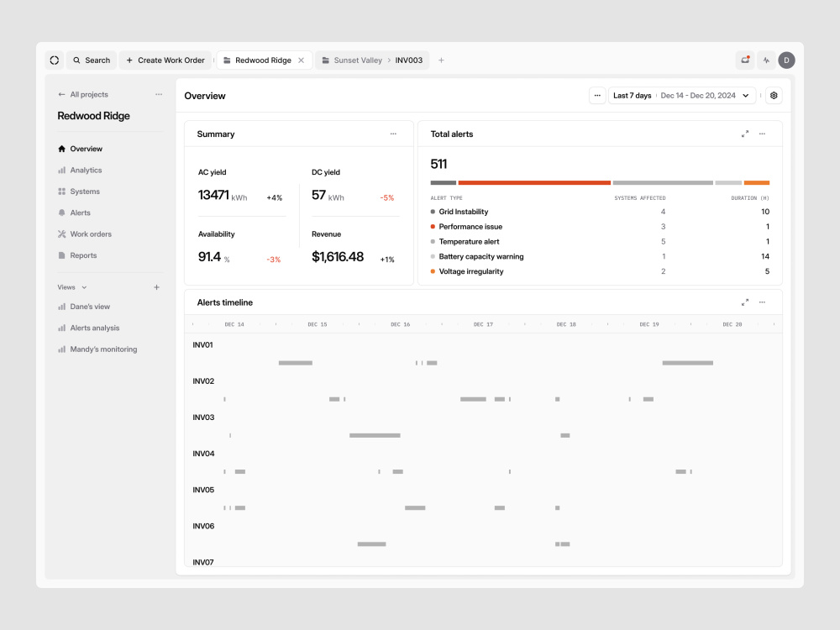
Task: Click the Overview home icon
Action: click(x=61, y=149)
